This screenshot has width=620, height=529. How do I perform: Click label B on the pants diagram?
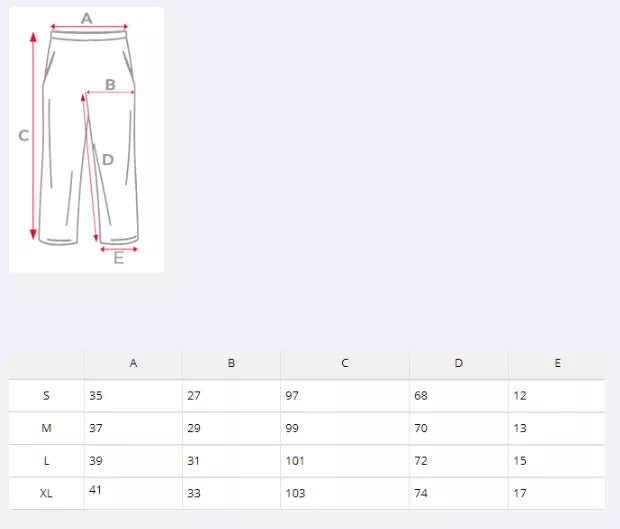pyautogui.click(x=110, y=84)
